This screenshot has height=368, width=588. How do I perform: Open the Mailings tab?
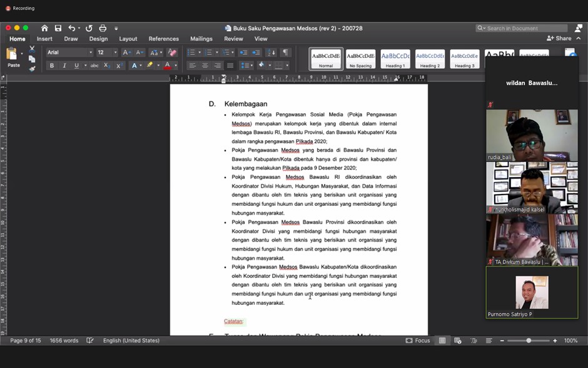pyautogui.click(x=201, y=38)
